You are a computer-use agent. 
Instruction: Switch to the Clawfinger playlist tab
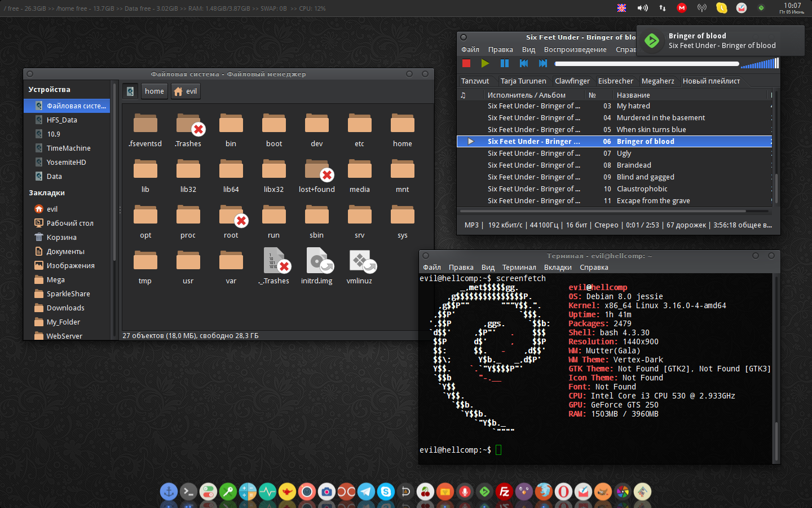pos(572,81)
